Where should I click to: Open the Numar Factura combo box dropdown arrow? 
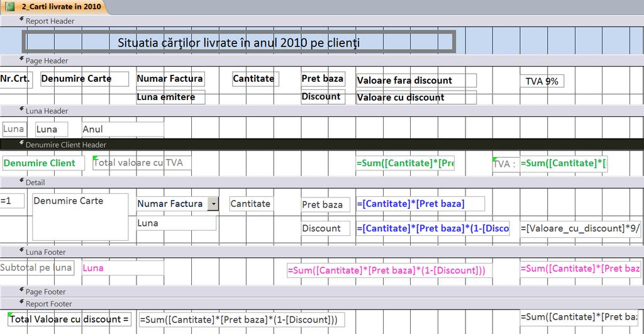(x=213, y=204)
